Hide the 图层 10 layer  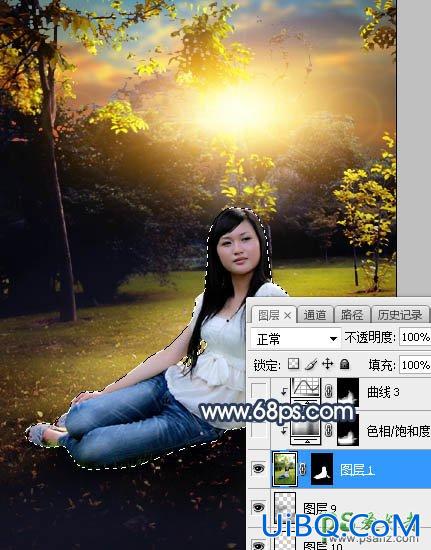coord(258,545)
